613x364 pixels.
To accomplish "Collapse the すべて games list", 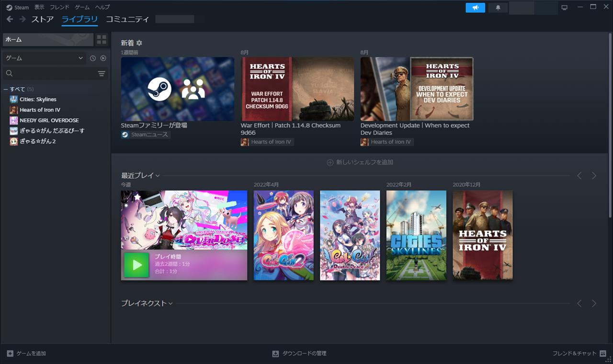I will [6, 89].
